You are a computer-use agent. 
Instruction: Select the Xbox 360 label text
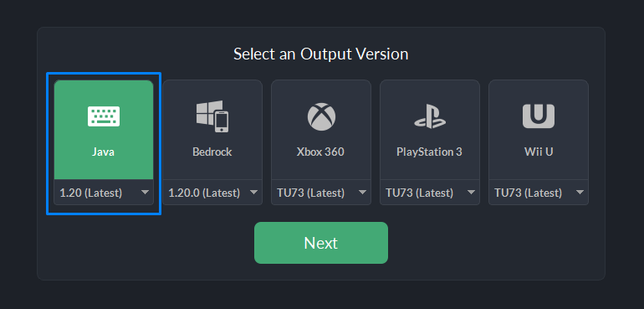point(320,152)
